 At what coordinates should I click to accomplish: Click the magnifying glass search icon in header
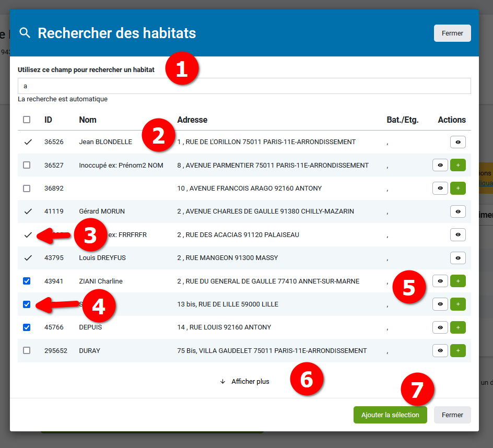[25, 32]
